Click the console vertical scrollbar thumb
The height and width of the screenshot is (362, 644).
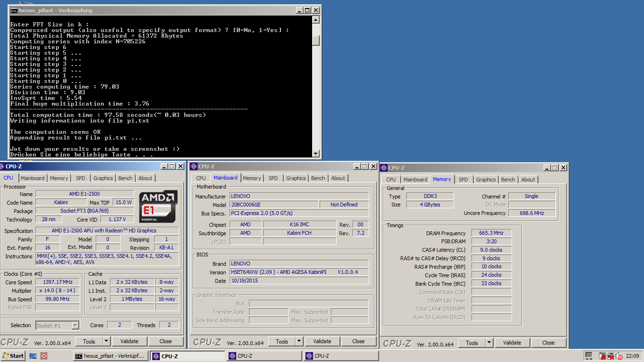(316, 40)
